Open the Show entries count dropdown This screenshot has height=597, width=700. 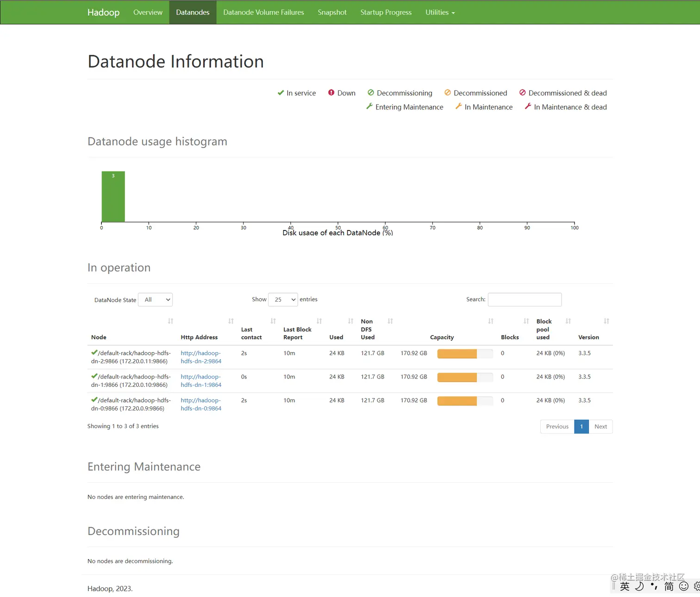pyautogui.click(x=283, y=300)
